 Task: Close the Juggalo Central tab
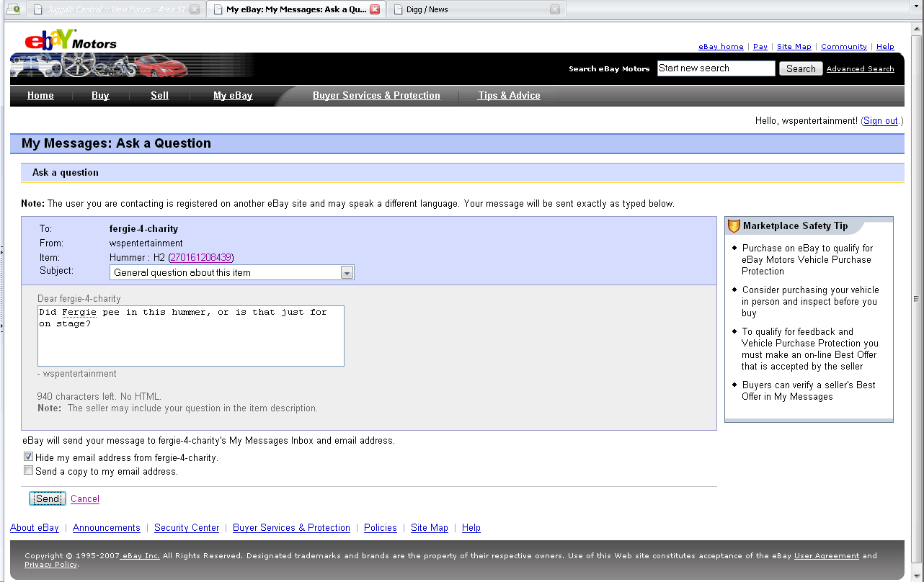pos(195,9)
